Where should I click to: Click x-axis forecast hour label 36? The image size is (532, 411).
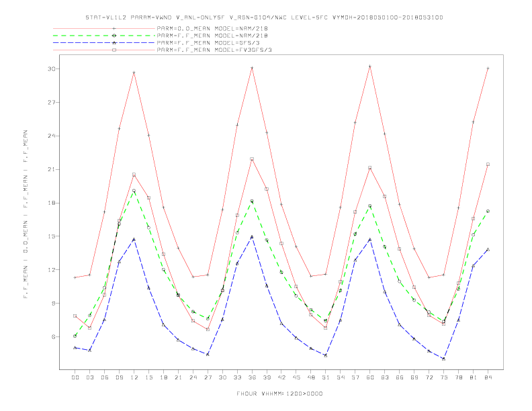pyautogui.click(x=252, y=377)
